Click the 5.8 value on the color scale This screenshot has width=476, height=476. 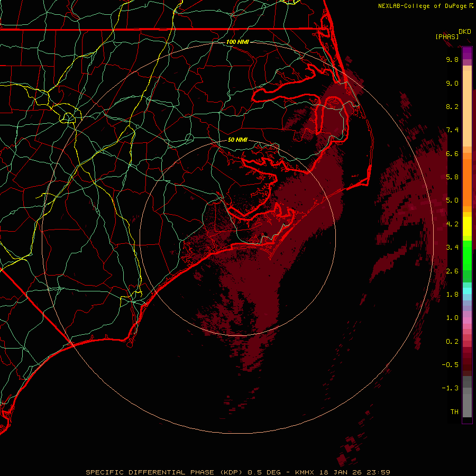click(452, 177)
